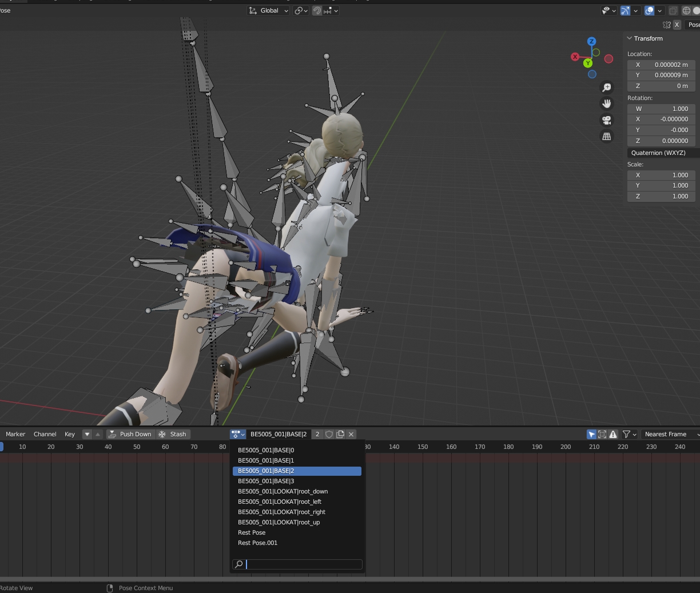The width and height of the screenshot is (700, 593).
Task: Click the Push Down button
Action: coord(130,434)
